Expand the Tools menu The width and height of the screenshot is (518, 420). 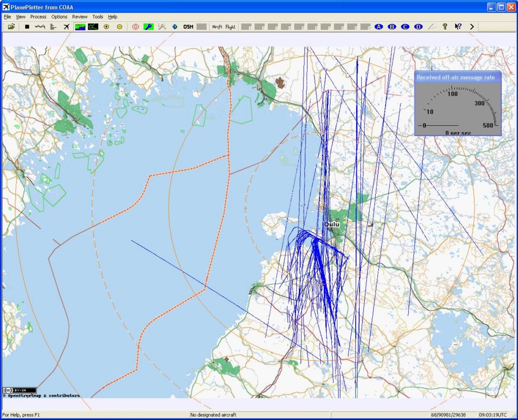[98, 17]
